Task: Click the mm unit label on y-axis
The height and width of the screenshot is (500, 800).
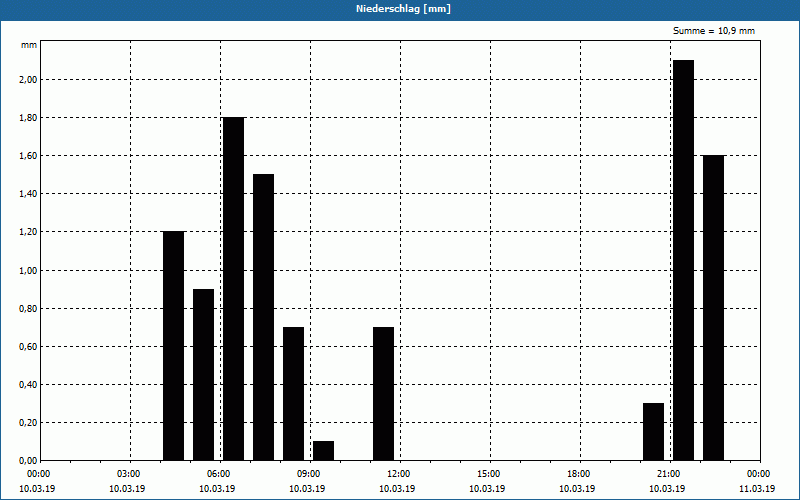Action: pos(29,45)
